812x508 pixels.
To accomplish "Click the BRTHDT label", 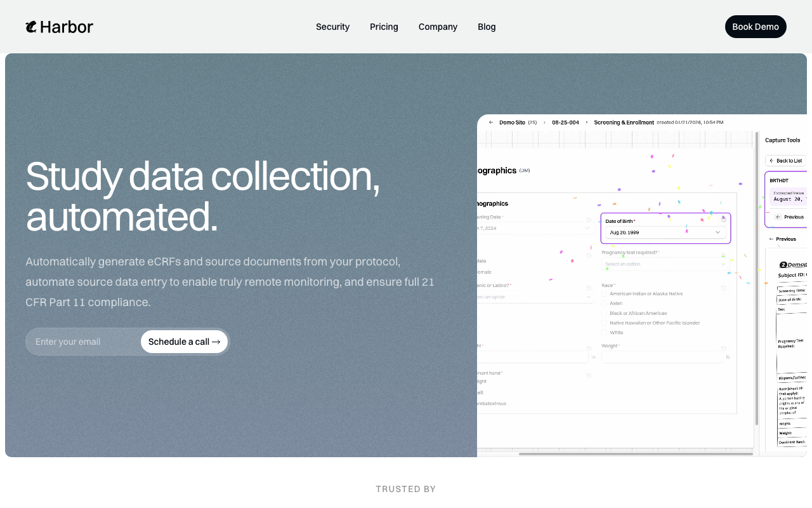I will [778, 180].
